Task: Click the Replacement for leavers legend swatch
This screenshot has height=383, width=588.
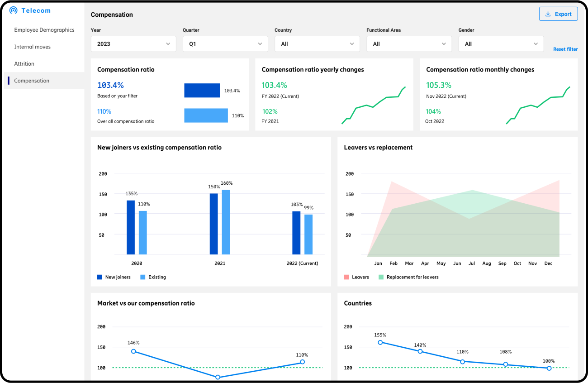Action: coord(381,277)
